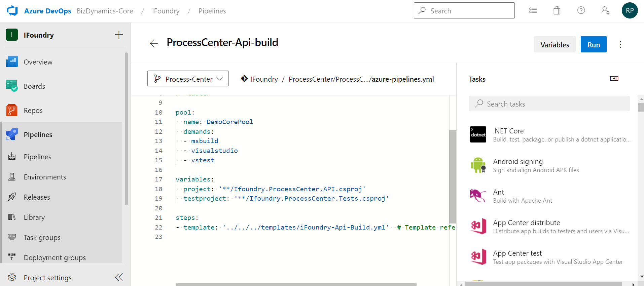Go back using the arrow beside ProcessCenter-Api-build
Viewport: 644px width, 286px height.
coord(154,43)
